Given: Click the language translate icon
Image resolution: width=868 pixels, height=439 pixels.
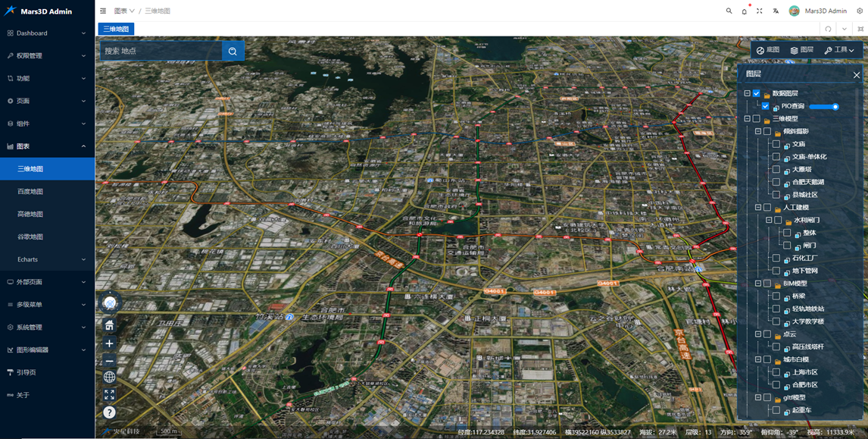Looking at the screenshot, I should pos(776,11).
